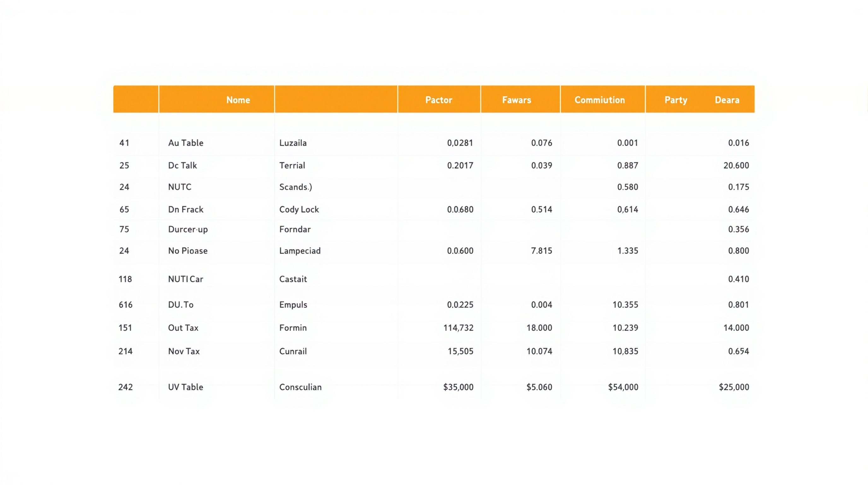Select the row labeled Durcer-up
The height and width of the screenshot is (485, 868).
188,229
